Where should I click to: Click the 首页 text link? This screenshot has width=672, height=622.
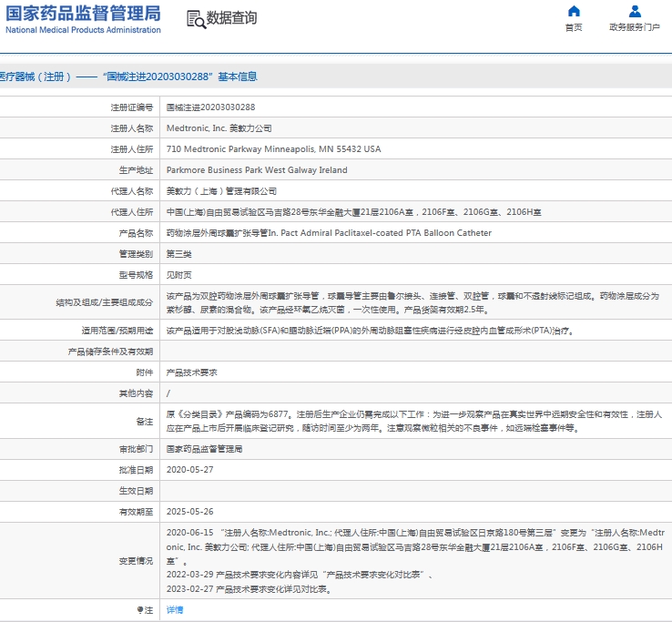coord(574,27)
